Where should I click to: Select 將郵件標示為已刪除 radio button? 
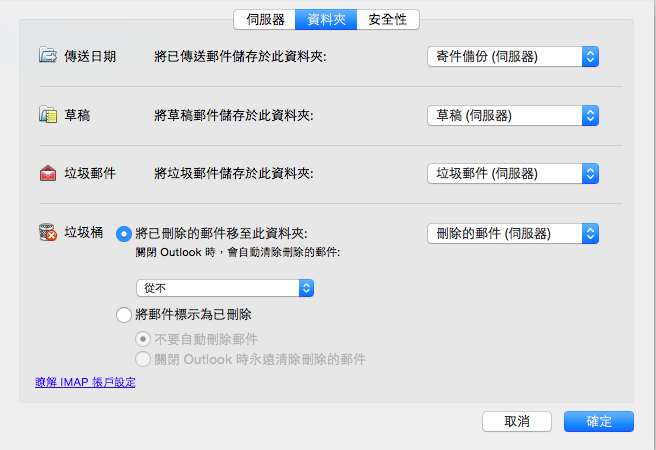pyautogui.click(x=124, y=314)
